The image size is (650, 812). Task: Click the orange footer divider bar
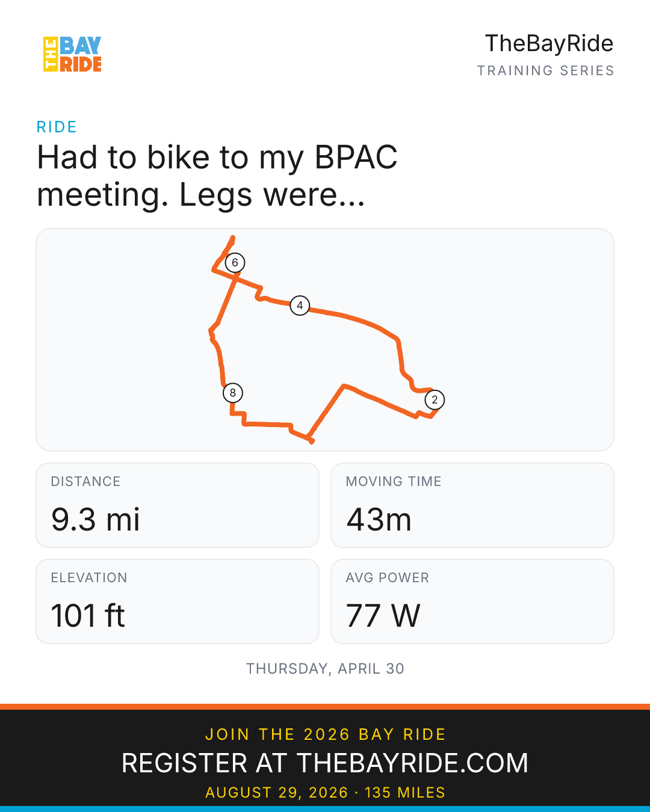[325, 707]
